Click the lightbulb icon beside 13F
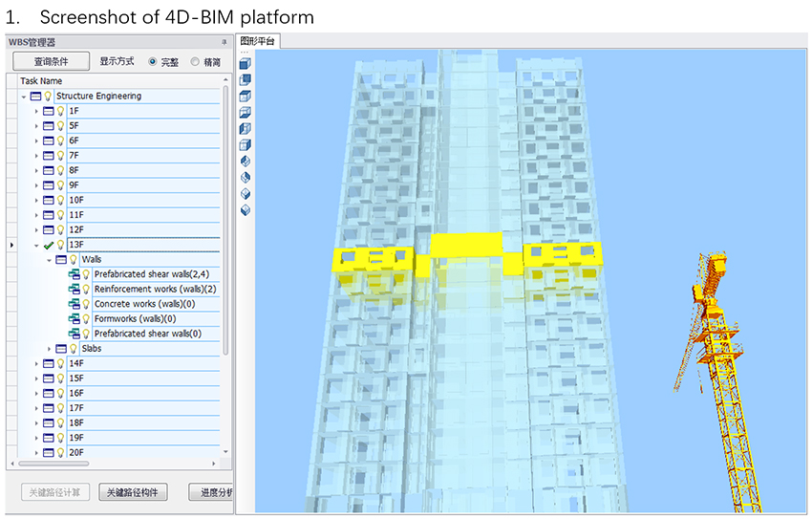Viewport: 812px width, 519px height. [60, 245]
